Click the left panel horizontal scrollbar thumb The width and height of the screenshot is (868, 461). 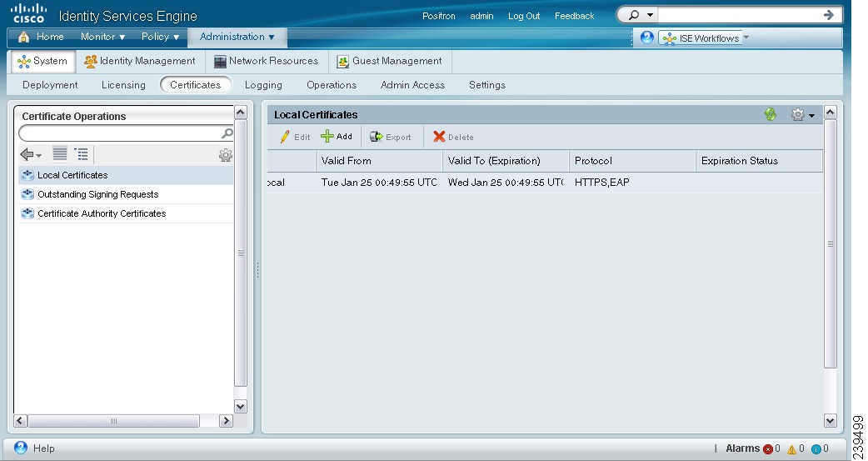pyautogui.click(x=113, y=420)
